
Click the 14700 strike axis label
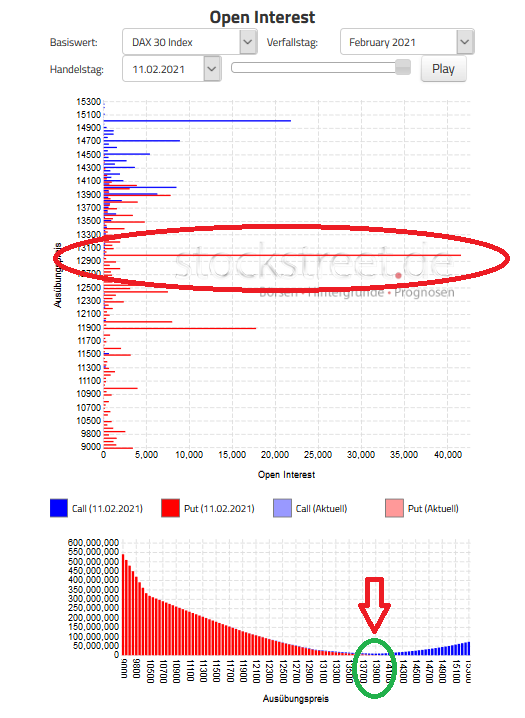coord(89,141)
